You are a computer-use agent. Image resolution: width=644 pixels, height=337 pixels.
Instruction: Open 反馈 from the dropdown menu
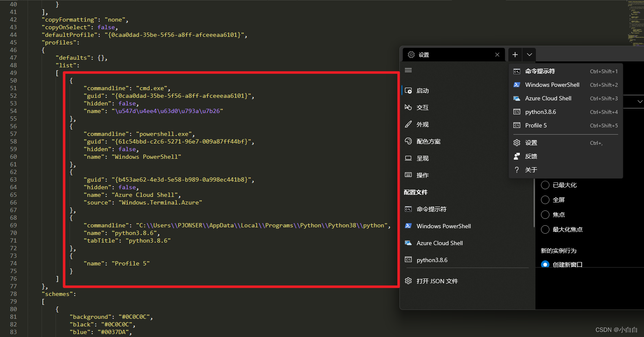(x=566, y=156)
